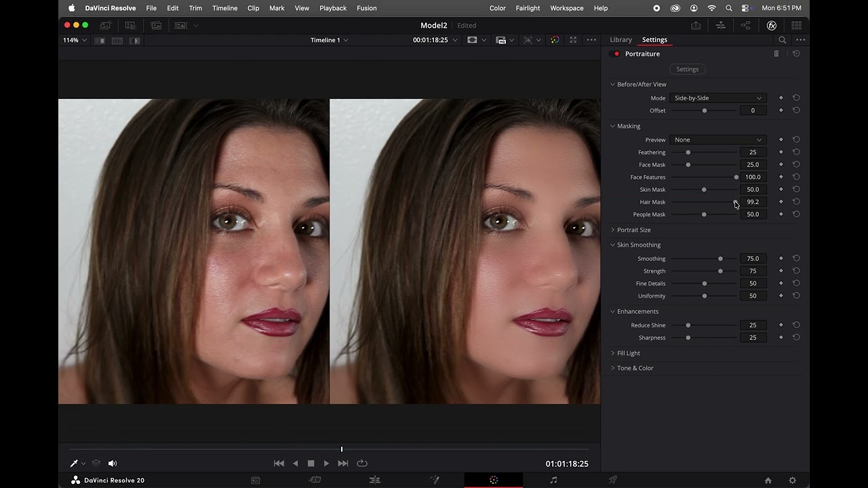Disable the Portraiture effect red toggle
The width and height of the screenshot is (868, 488).
point(616,54)
